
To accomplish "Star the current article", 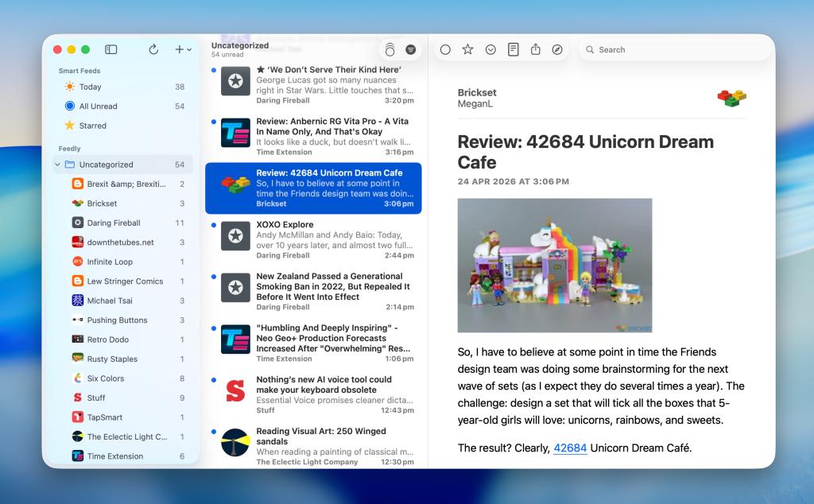I will coord(468,49).
